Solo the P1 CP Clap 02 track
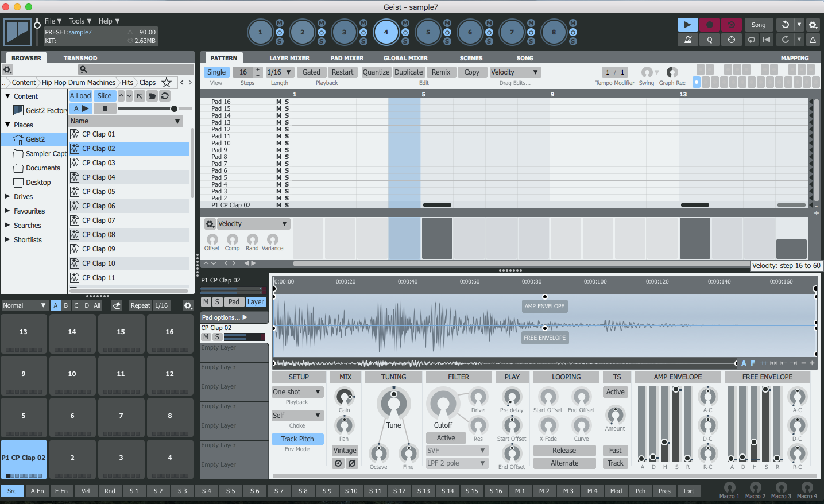The height and width of the screenshot is (504, 824). (287, 205)
